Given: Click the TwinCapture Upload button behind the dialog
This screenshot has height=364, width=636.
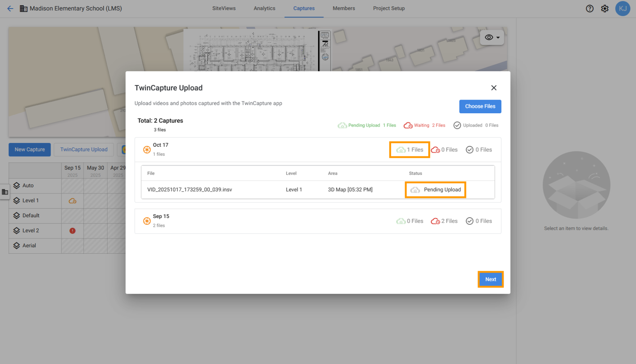Looking at the screenshot, I should pos(84,150).
